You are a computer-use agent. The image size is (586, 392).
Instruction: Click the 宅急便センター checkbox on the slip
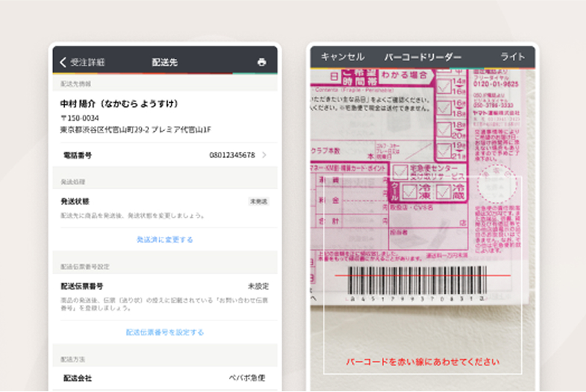click(x=400, y=172)
